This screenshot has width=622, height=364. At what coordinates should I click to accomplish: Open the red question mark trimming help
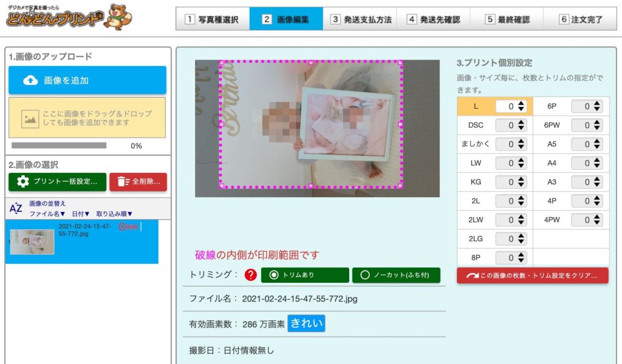pos(251,275)
